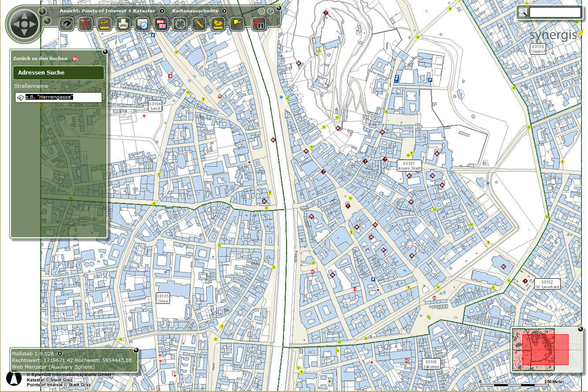The width and height of the screenshot is (588, 392).
Task: Open the Kartenausschnitte dropdown
Action: (224, 11)
